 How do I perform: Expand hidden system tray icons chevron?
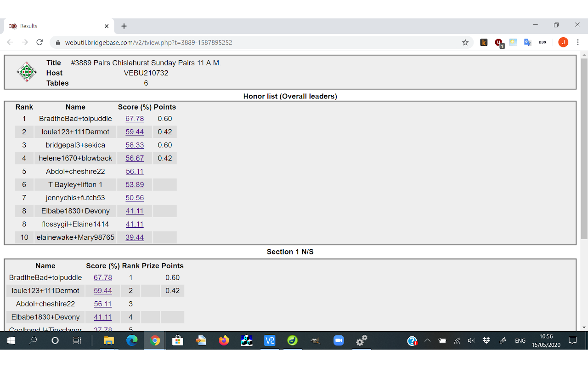click(x=427, y=340)
